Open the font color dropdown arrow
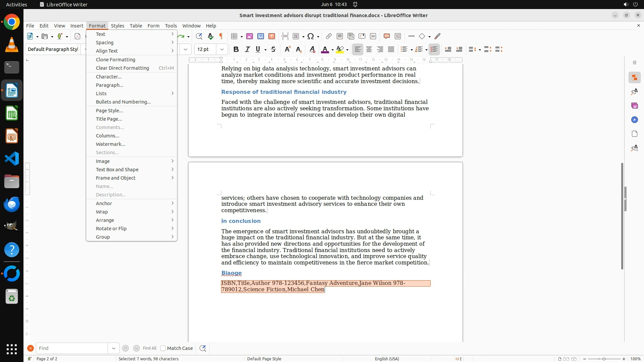This screenshot has height=362, width=644. tap(332, 50)
